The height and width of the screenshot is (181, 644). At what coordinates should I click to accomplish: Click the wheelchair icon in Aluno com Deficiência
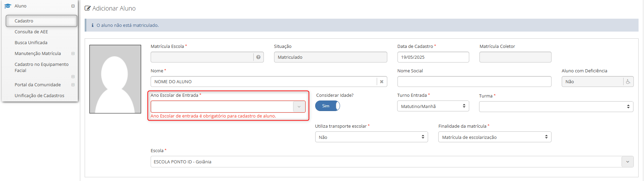tap(628, 82)
